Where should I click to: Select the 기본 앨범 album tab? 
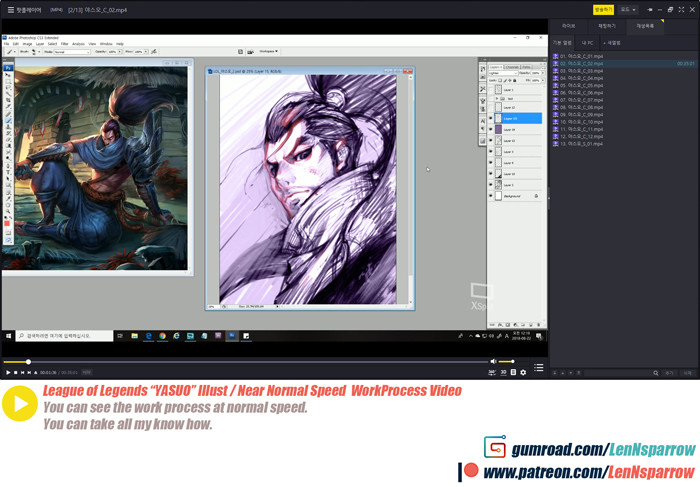tap(562, 43)
